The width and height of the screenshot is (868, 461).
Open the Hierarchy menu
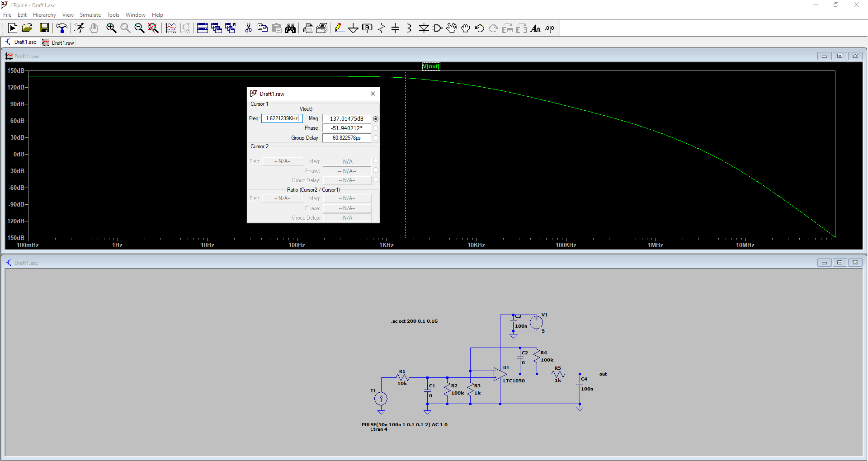pyautogui.click(x=44, y=15)
